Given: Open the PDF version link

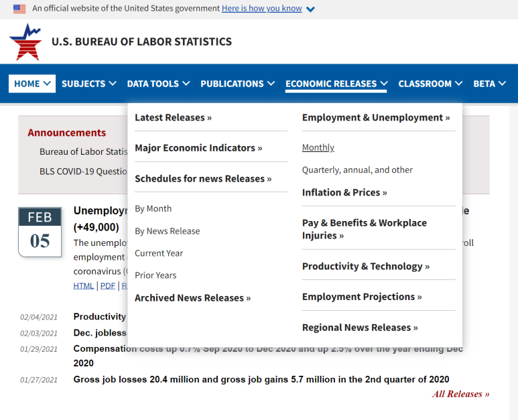Looking at the screenshot, I should click(x=108, y=286).
